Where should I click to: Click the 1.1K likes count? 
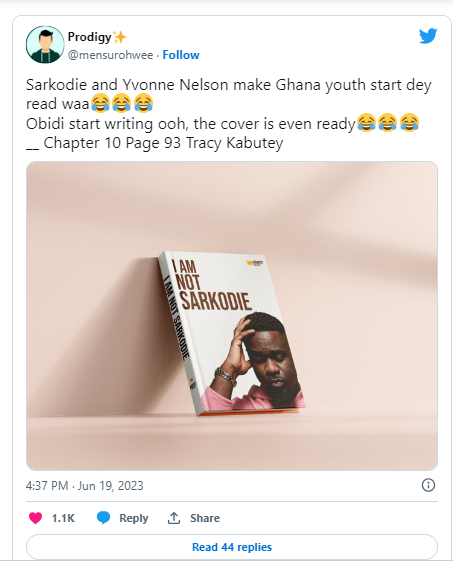point(63,518)
